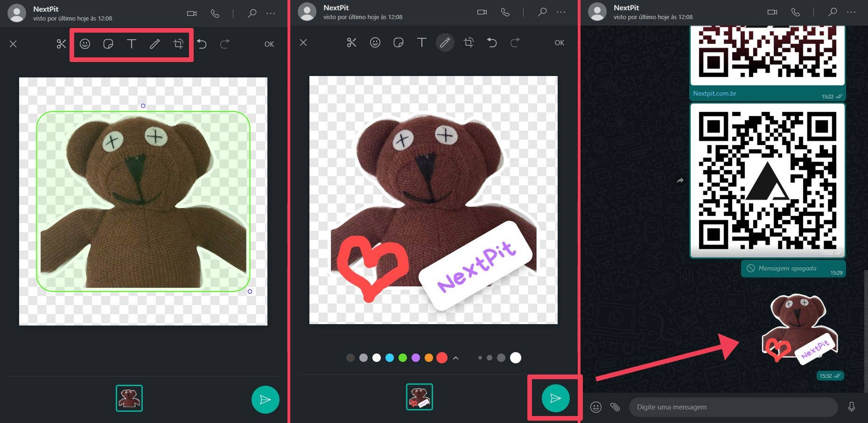Confirm the sticker edit with OK

tap(269, 44)
